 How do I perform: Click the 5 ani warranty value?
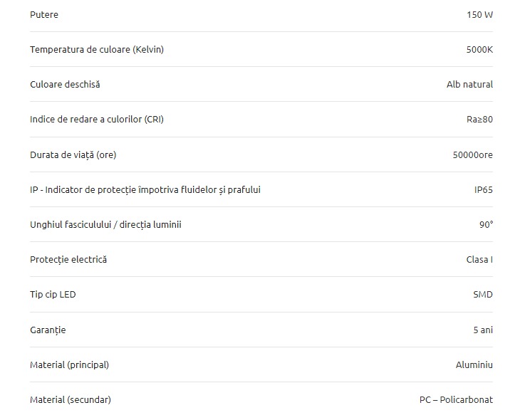[483, 330]
